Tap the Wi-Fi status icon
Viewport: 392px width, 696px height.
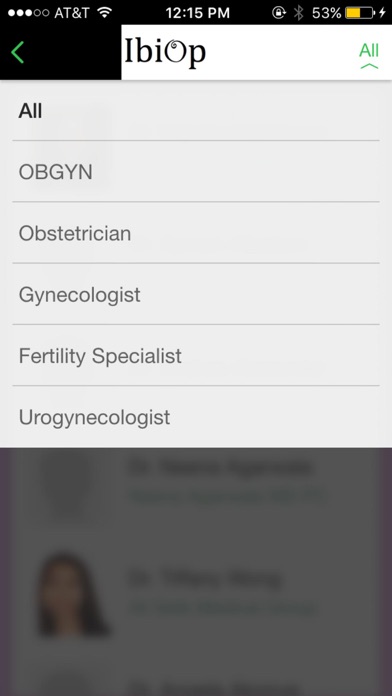105,12
